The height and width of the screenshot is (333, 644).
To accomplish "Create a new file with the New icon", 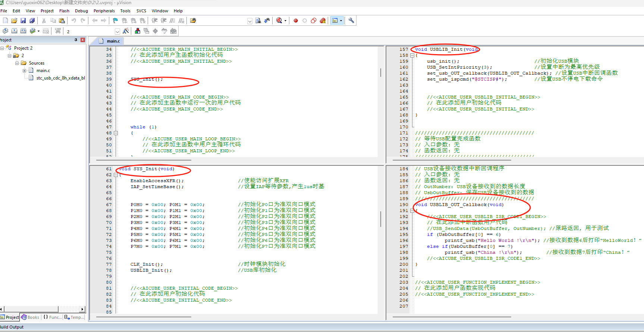I will [x=5, y=21].
